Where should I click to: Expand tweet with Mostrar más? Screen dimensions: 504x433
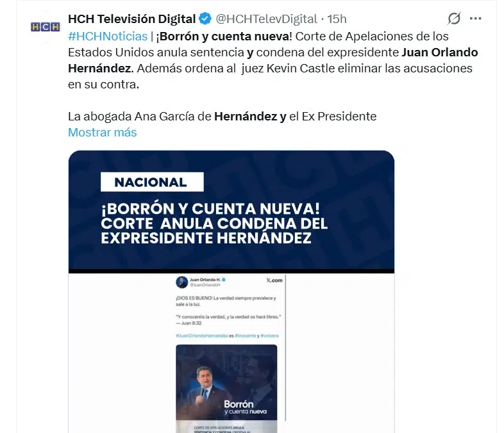pyautogui.click(x=102, y=132)
